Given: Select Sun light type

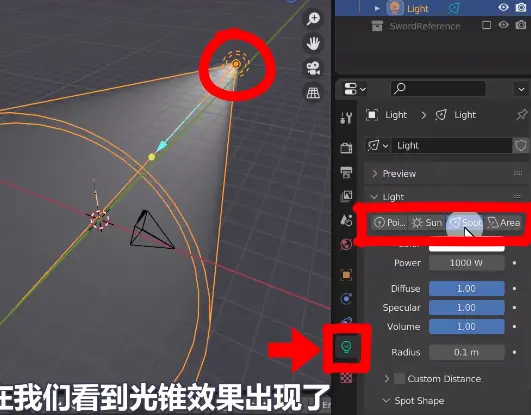Looking at the screenshot, I should tap(427, 223).
